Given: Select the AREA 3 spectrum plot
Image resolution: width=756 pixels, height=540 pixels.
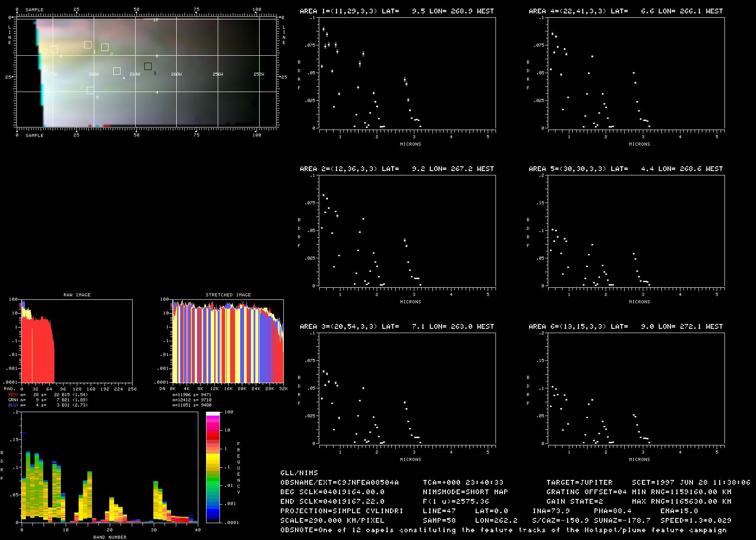Looking at the screenshot, I should 407,388.
